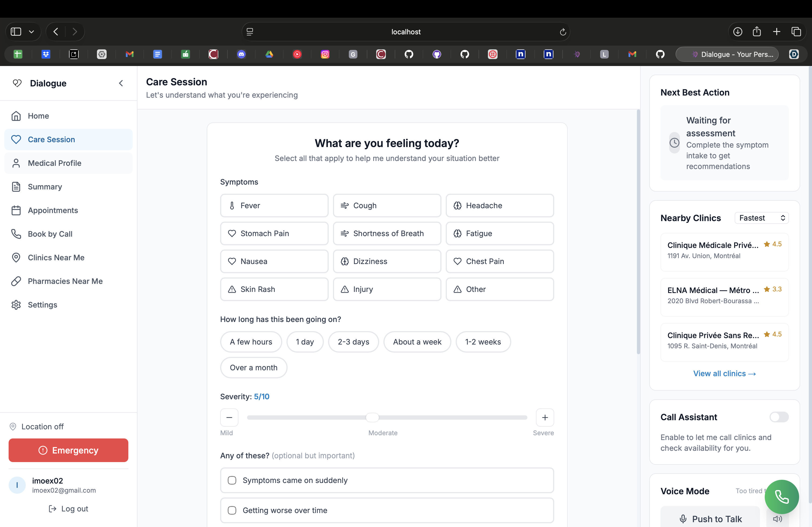
Task: Open the new tab plus icon
Action: click(x=777, y=32)
